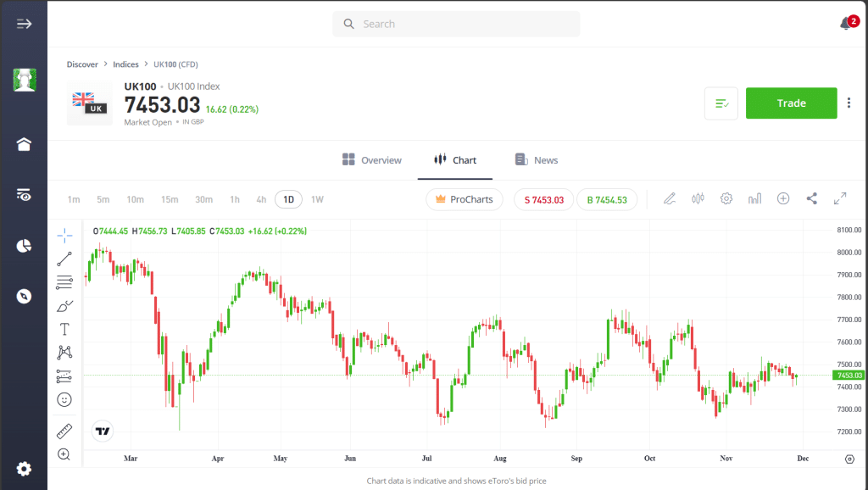Click the search input field
The image size is (868, 490).
[455, 23]
